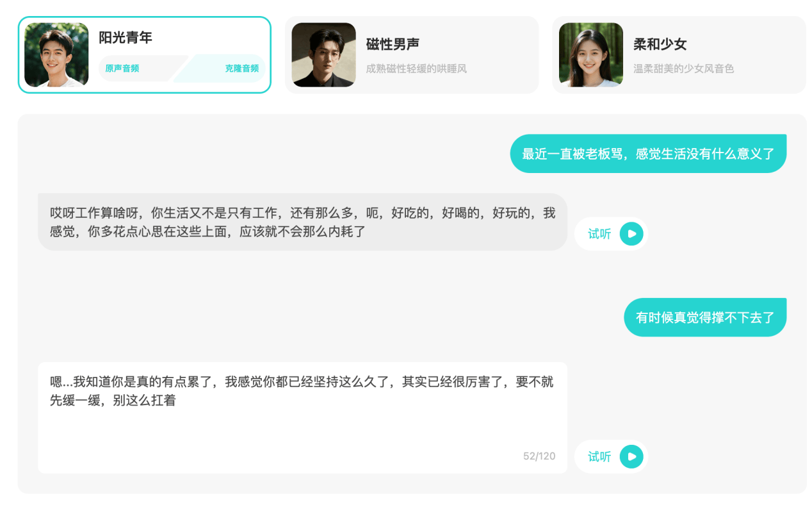Viewport: 812px width, 514px height.
Task: Place cursor after 别这么扛着 in the text box
Action: 177,401
